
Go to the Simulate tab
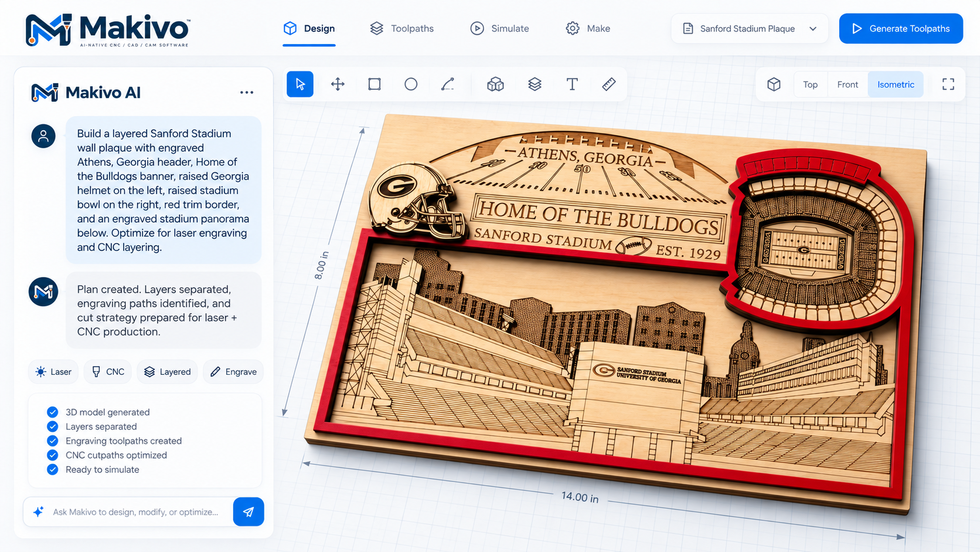coord(500,29)
